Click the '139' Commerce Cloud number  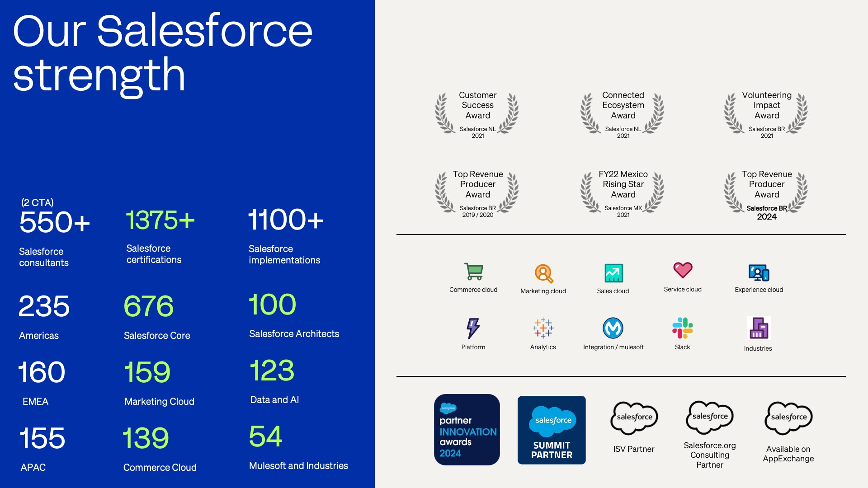point(146,438)
